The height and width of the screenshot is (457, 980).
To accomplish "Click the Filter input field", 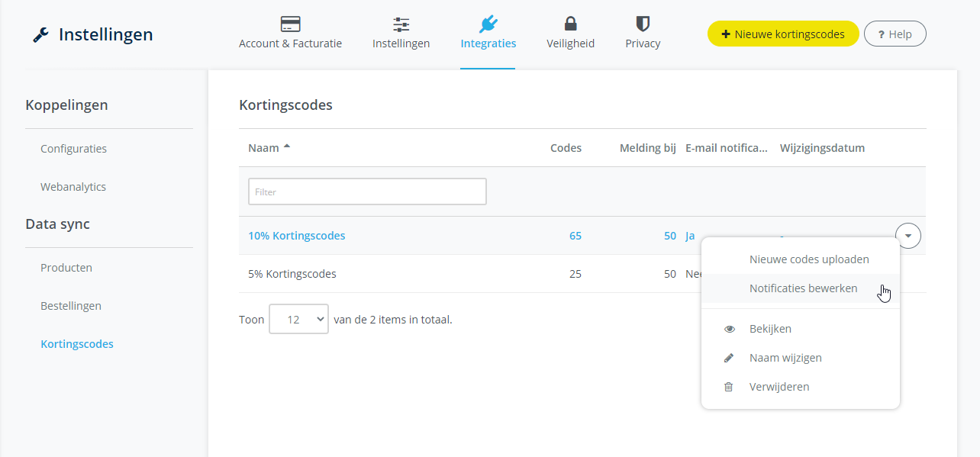I will click(367, 191).
